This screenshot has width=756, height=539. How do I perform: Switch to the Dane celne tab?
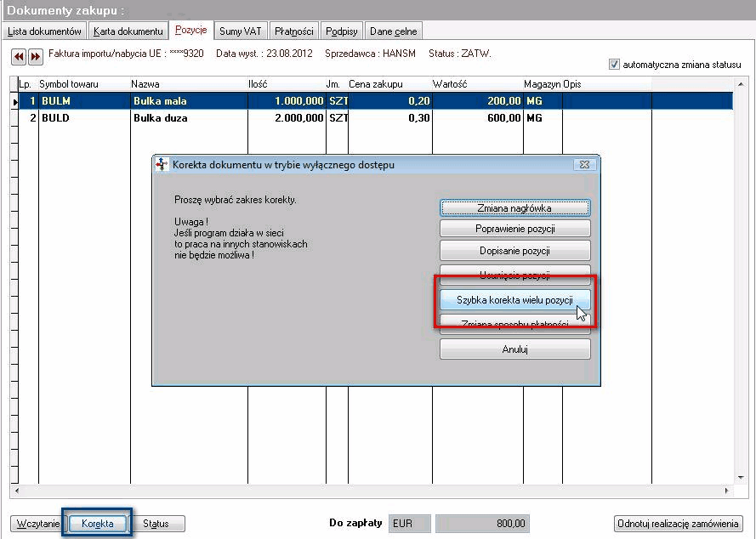click(x=394, y=31)
